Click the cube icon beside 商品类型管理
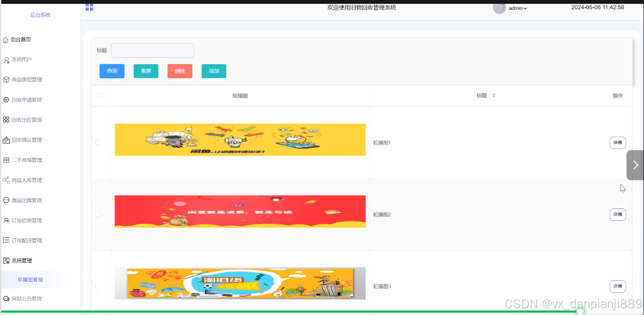The width and height of the screenshot is (644, 315). [x=6, y=80]
